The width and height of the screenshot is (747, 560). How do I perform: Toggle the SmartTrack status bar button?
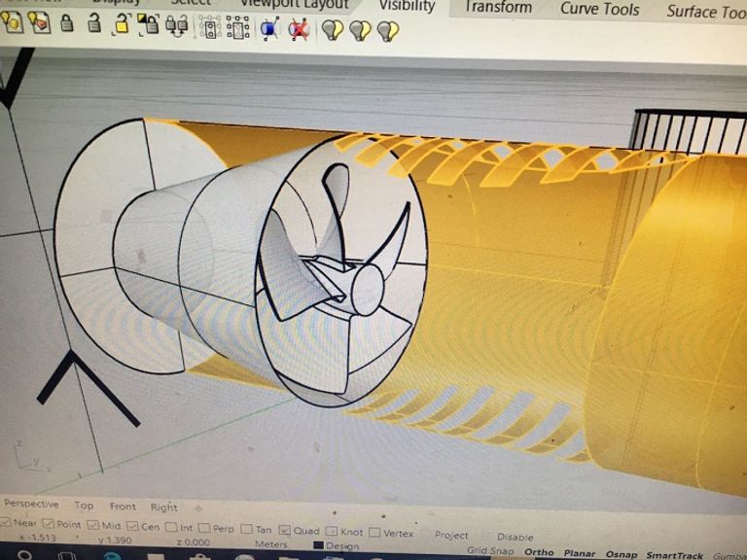pyautogui.click(x=674, y=555)
